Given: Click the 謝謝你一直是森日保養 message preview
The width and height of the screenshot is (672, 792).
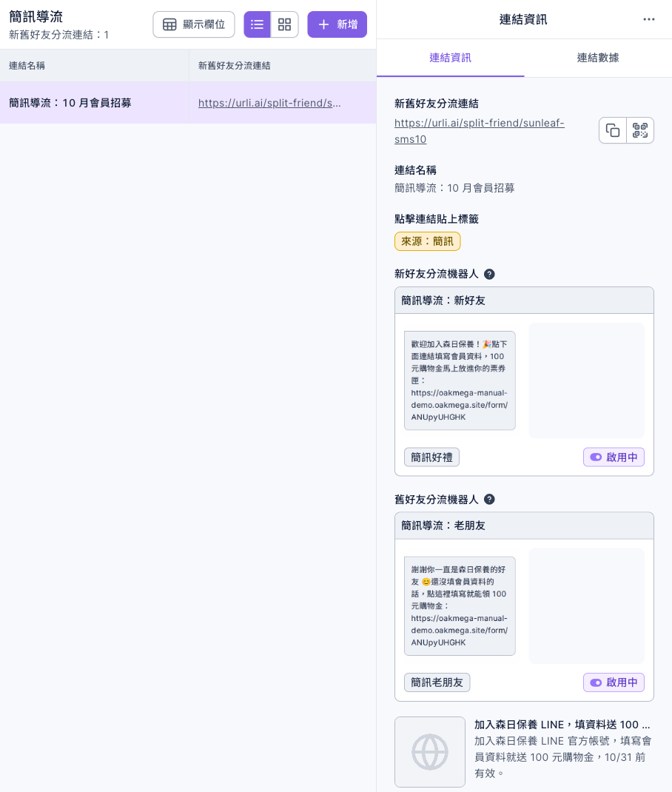Looking at the screenshot, I should tap(460, 605).
